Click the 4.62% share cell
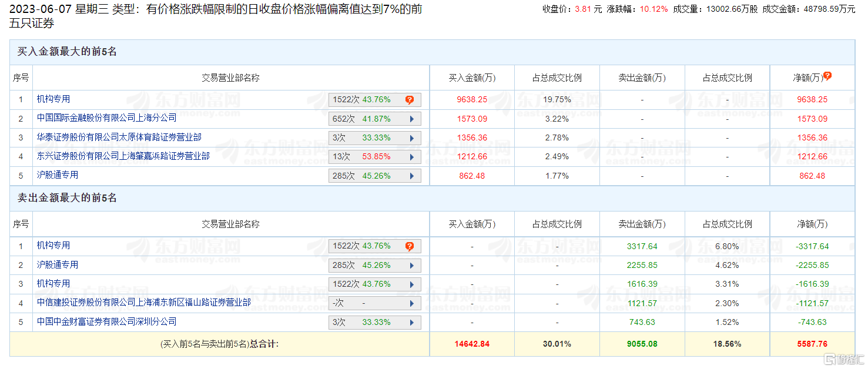Image resolution: width=868 pixels, height=369 pixels. 727,266
